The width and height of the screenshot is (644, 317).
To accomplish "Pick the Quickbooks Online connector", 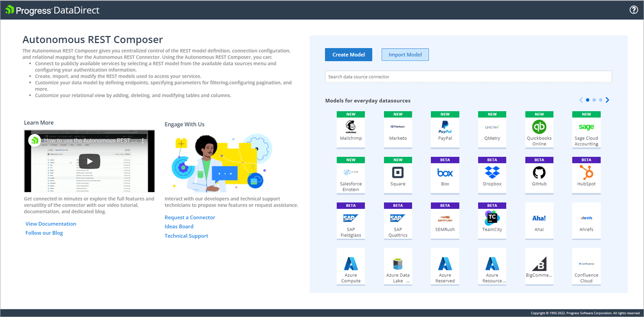I will coord(539,129).
